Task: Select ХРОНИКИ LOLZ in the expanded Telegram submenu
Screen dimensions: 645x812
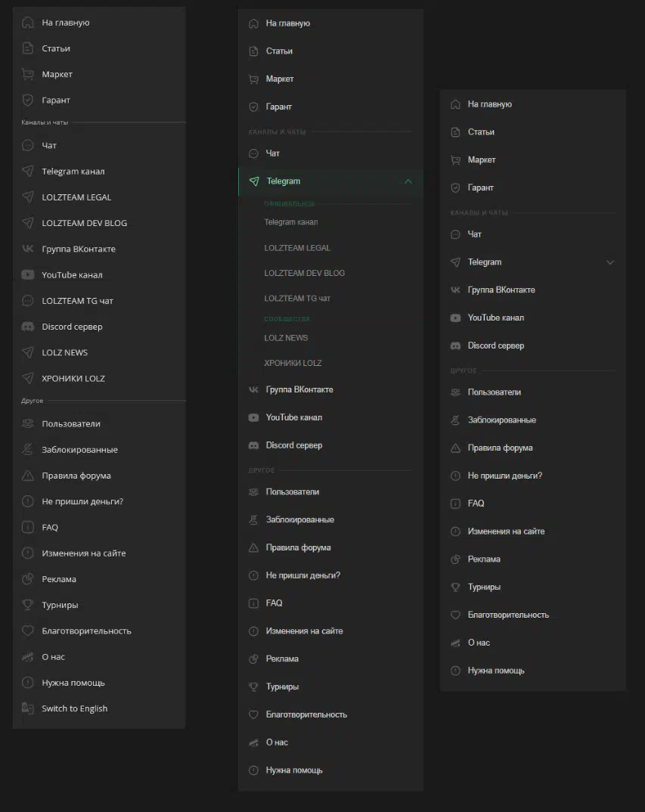Action: coord(293,363)
